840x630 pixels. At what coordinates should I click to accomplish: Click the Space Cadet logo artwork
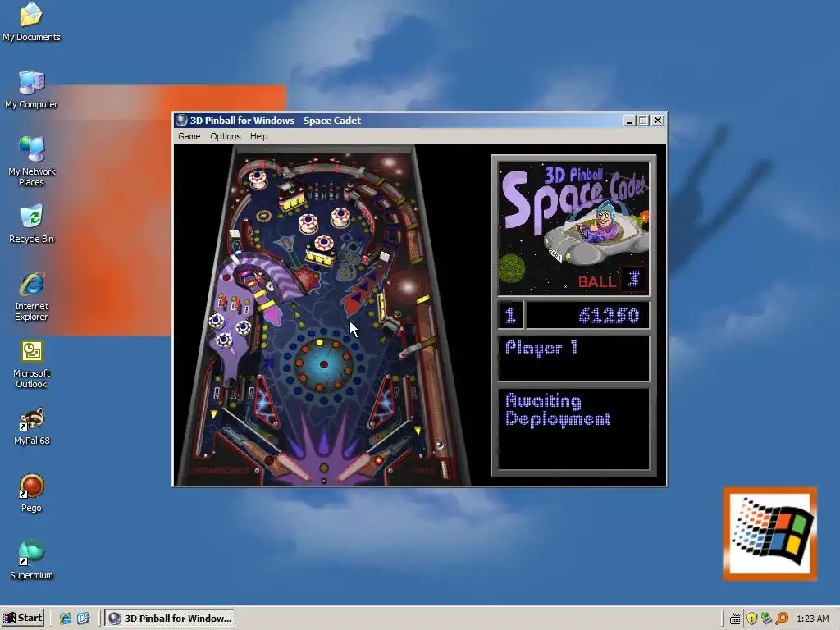(x=573, y=229)
